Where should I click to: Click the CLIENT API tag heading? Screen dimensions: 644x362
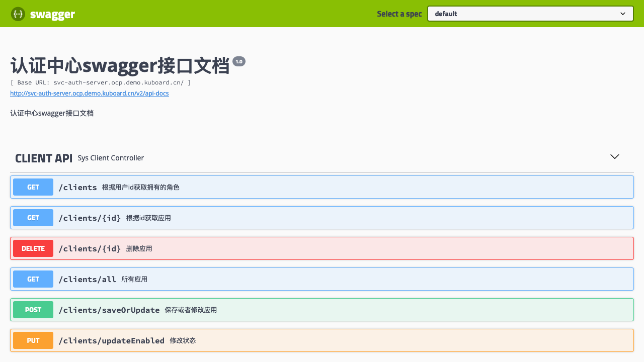44,158
